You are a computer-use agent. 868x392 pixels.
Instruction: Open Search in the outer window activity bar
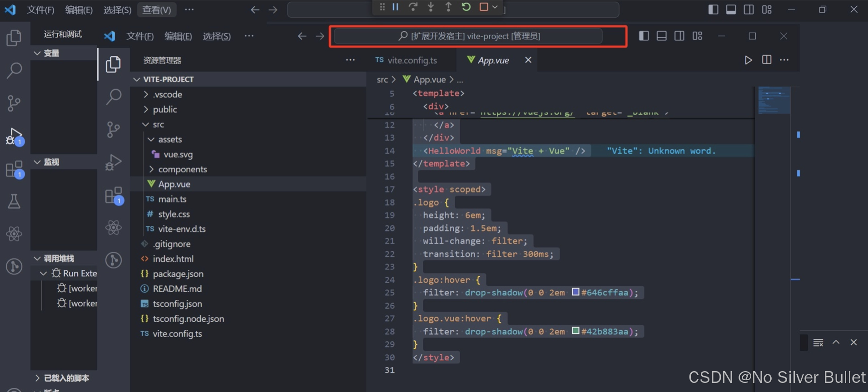14,70
